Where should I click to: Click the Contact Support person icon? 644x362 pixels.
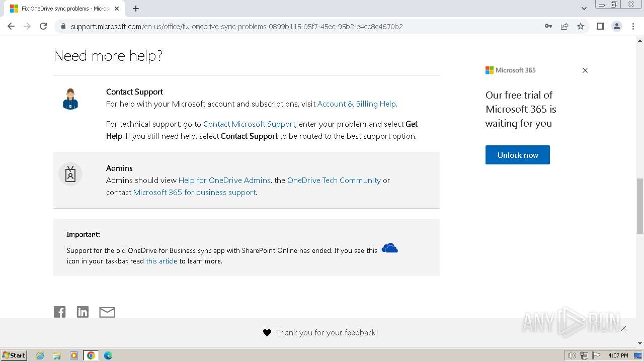[70, 99]
